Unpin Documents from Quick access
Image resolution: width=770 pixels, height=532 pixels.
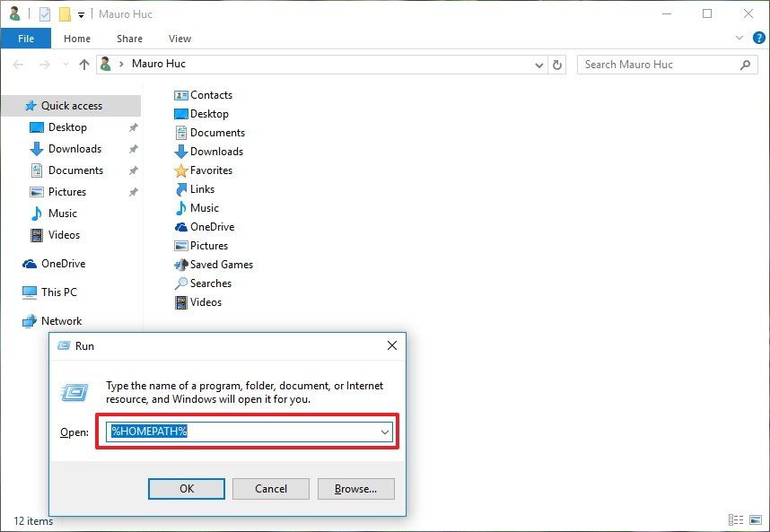(x=132, y=170)
